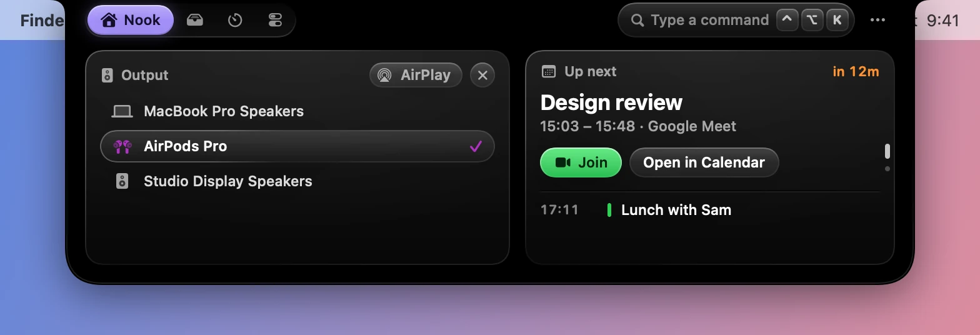The width and height of the screenshot is (980, 335).
Task: Click the green calendar color bar for Lunch
Action: point(609,210)
